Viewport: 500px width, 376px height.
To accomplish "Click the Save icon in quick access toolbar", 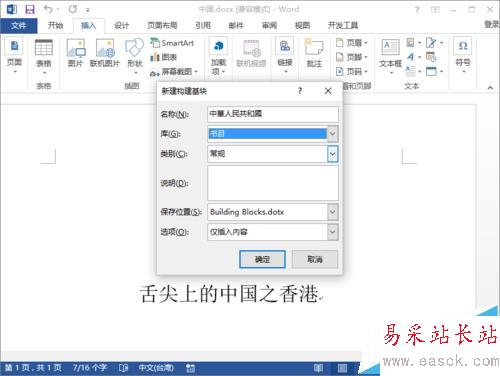I will [x=30, y=9].
